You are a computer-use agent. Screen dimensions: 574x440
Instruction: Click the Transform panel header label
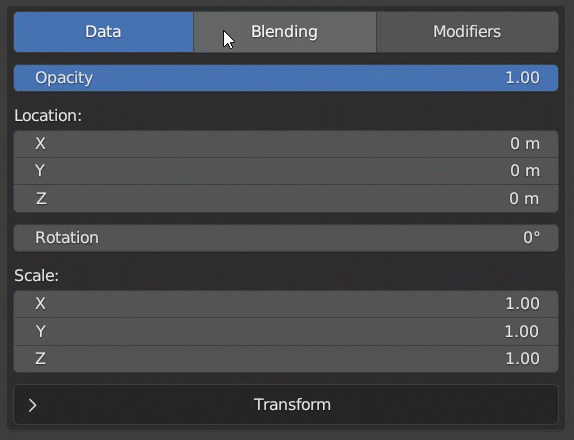coord(292,405)
